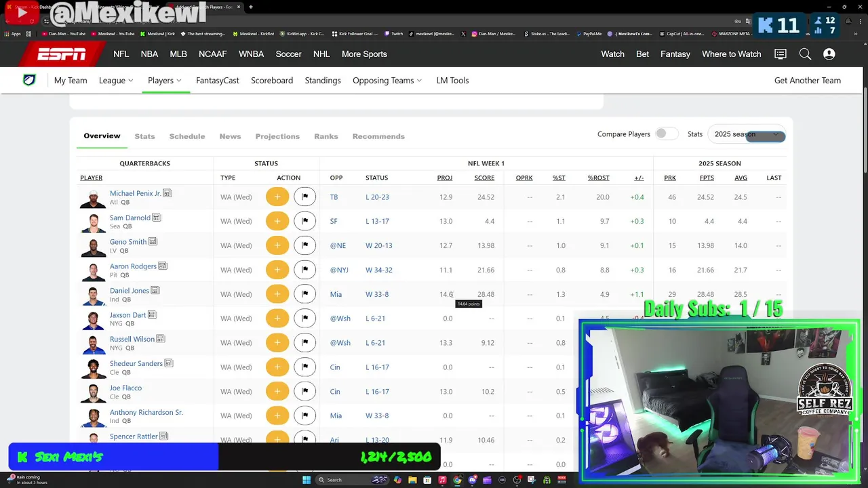Add Shedeur Sanders with plus button
Image resolution: width=868 pixels, height=488 pixels.
pos(277,367)
